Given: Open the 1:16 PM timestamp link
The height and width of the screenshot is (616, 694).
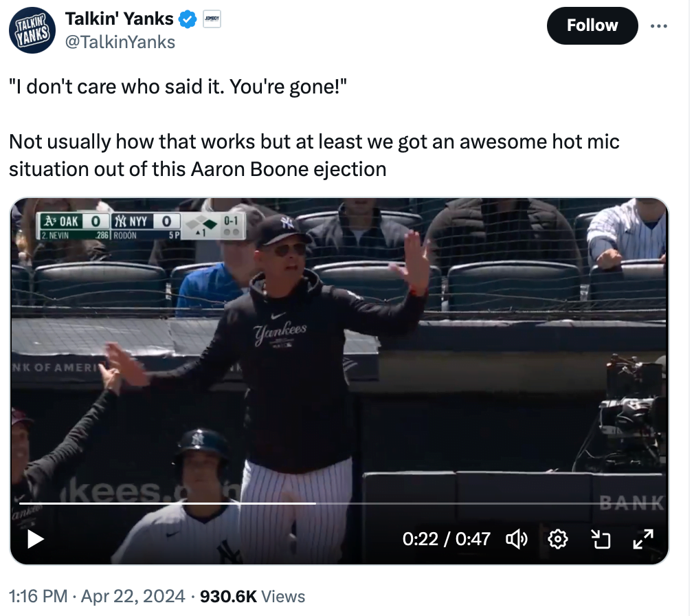Looking at the screenshot, I should (38, 596).
